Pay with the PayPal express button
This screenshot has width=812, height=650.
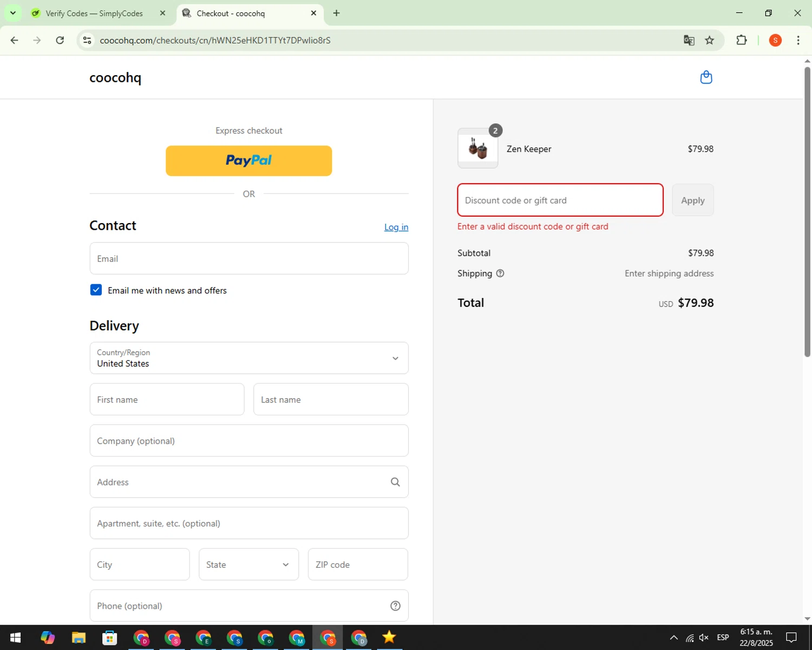(249, 161)
